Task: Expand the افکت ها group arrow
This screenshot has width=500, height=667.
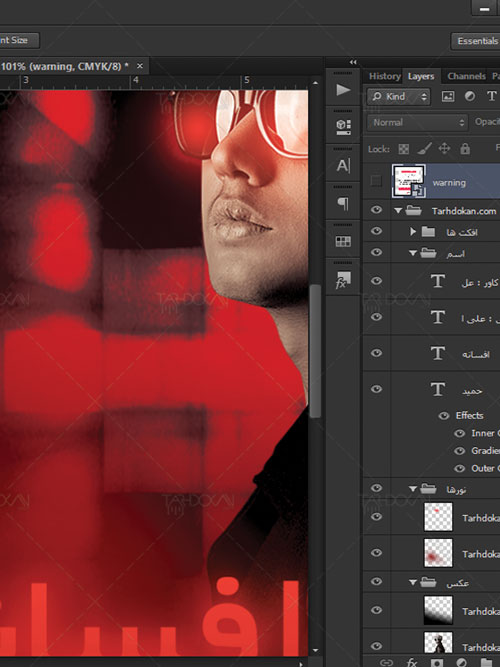Action: [x=413, y=231]
